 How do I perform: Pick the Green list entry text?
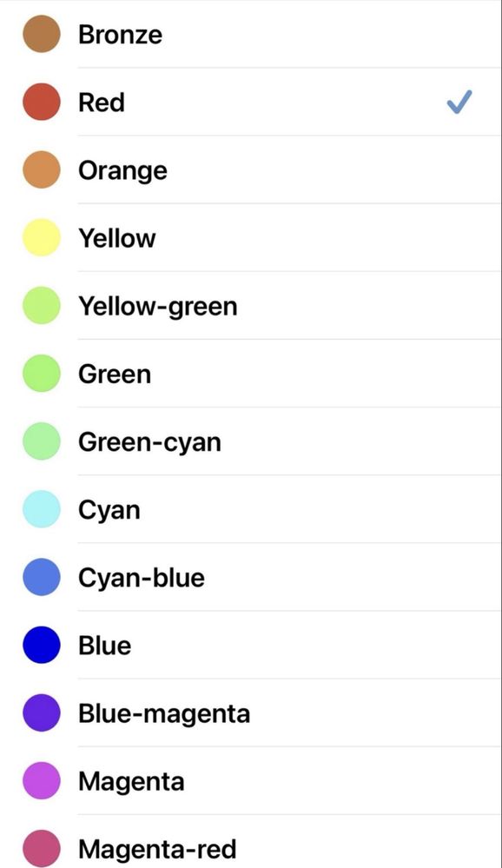click(x=115, y=374)
